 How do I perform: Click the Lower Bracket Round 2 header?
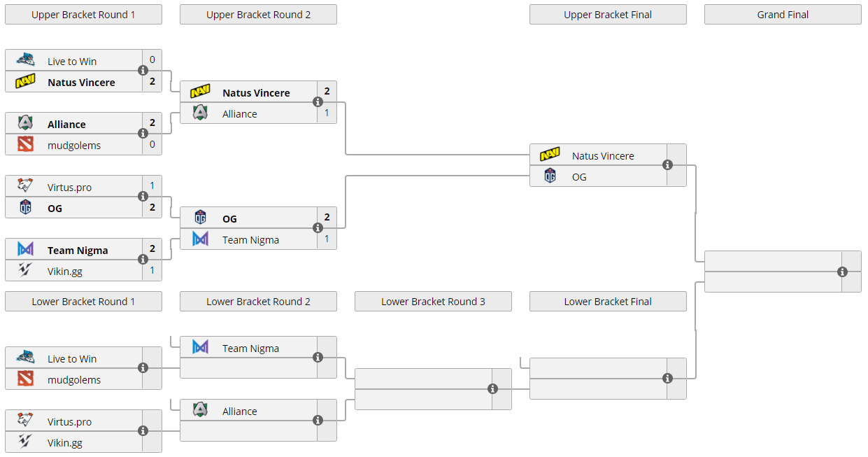(258, 302)
